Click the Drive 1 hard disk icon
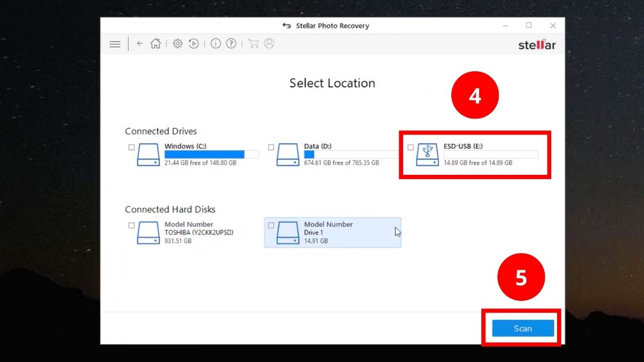The image size is (644, 362). (288, 233)
